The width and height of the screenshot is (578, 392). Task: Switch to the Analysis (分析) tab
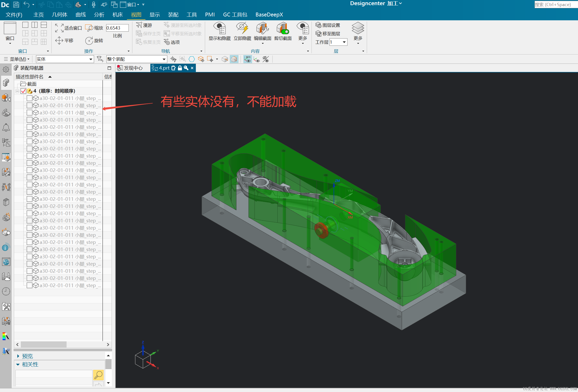(99, 15)
